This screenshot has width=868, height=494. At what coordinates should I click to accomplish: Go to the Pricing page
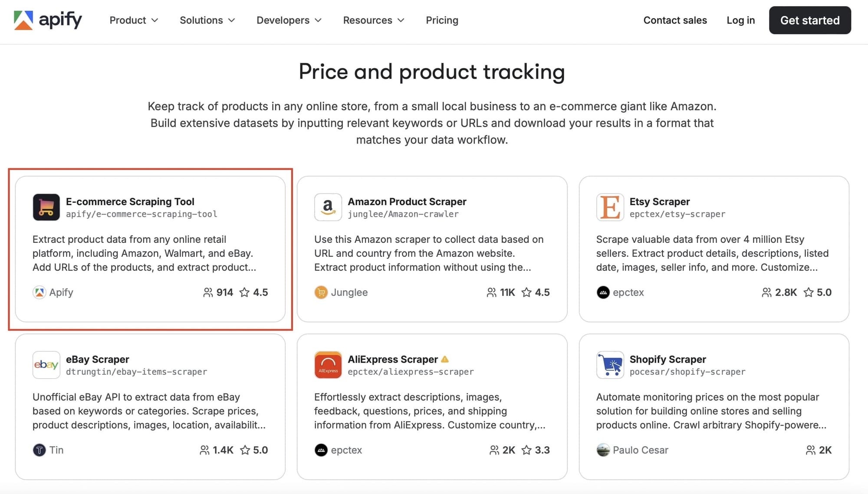tap(442, 20)
